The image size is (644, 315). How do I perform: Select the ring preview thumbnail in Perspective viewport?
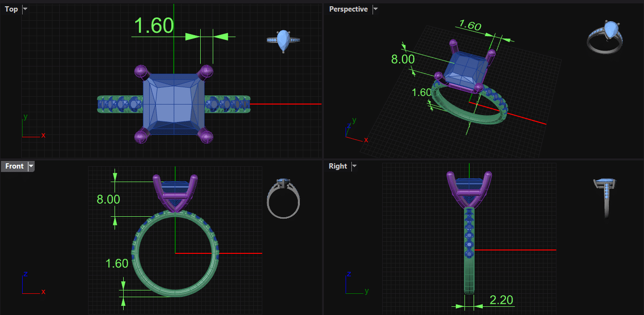point(605,37)
